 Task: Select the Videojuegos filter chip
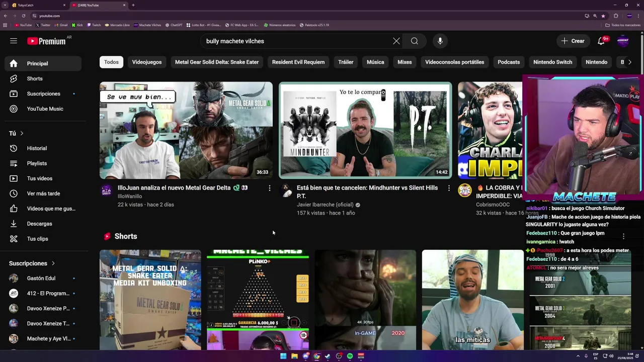(147, 62)
